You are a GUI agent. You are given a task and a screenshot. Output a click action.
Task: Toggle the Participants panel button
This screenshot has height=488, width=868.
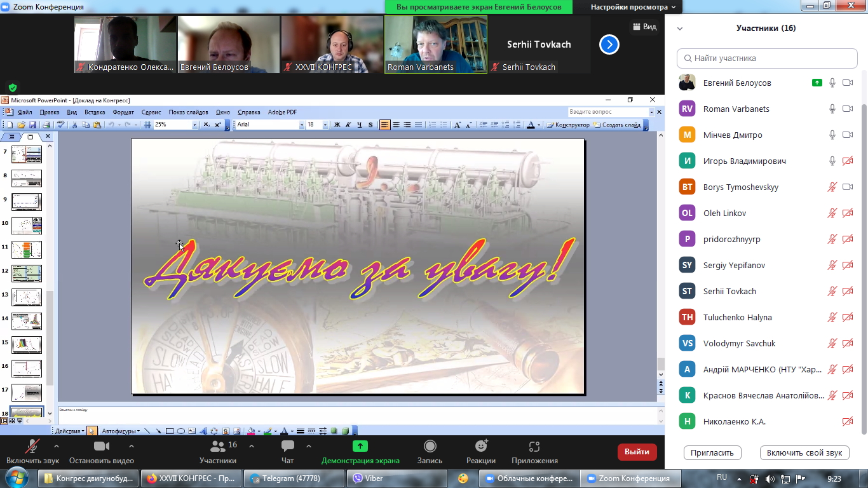click(x=218, y=451)
